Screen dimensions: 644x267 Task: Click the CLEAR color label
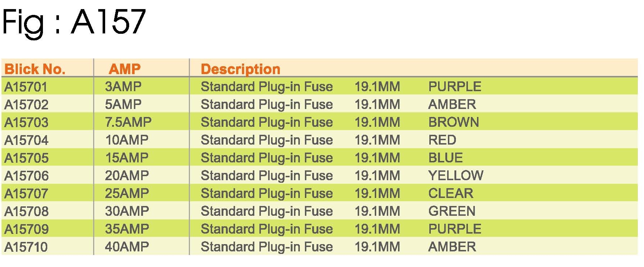pyautogui.click(x=450, y=193)
